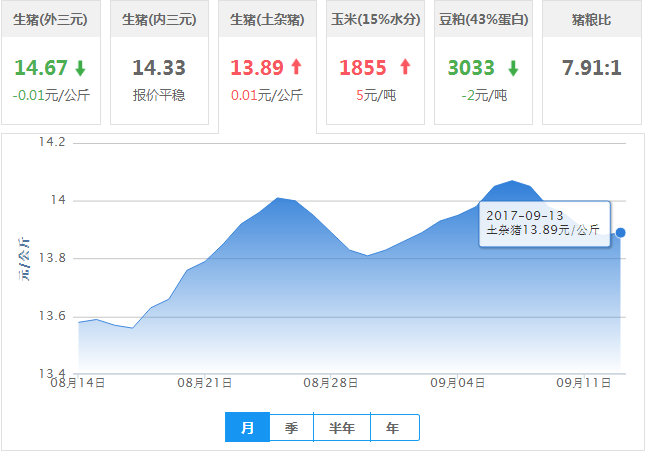Select the 生猪(土杂猪) tab header
The height and width of the screenshot is (451, 647).
267,19
